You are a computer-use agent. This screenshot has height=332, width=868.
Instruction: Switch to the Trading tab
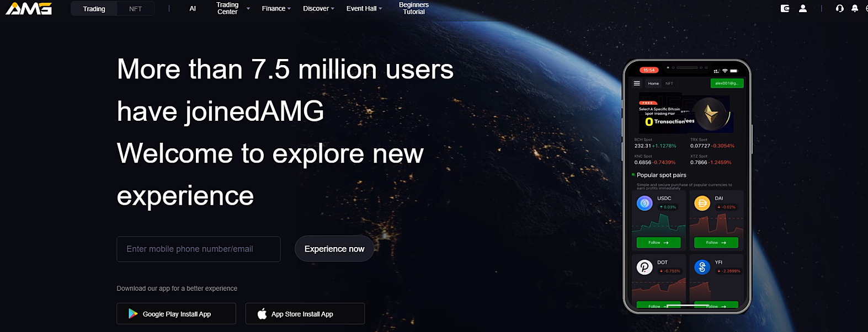click(94, 9)
